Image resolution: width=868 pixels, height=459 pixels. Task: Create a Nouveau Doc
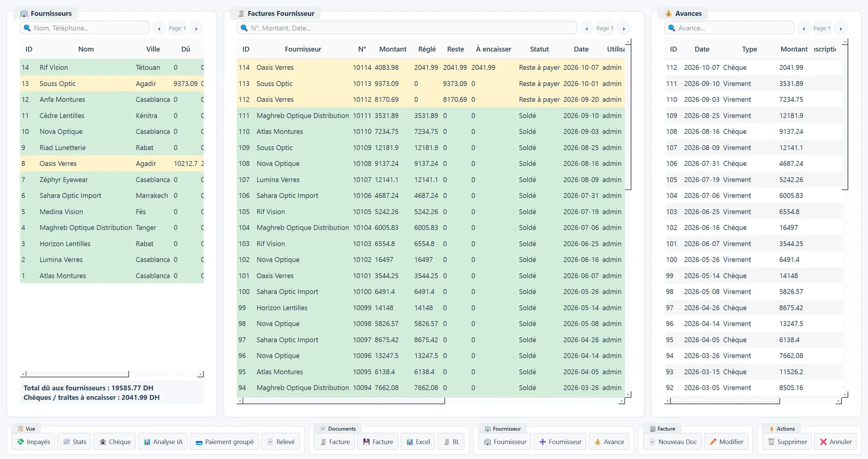coord(672,442)
